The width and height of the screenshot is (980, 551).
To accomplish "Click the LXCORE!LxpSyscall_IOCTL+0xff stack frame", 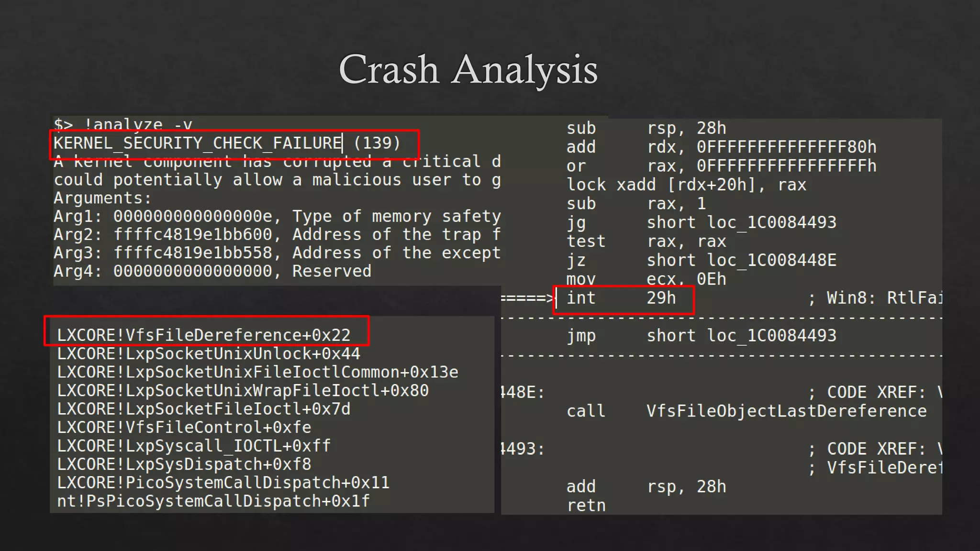I will click(193, 446).
